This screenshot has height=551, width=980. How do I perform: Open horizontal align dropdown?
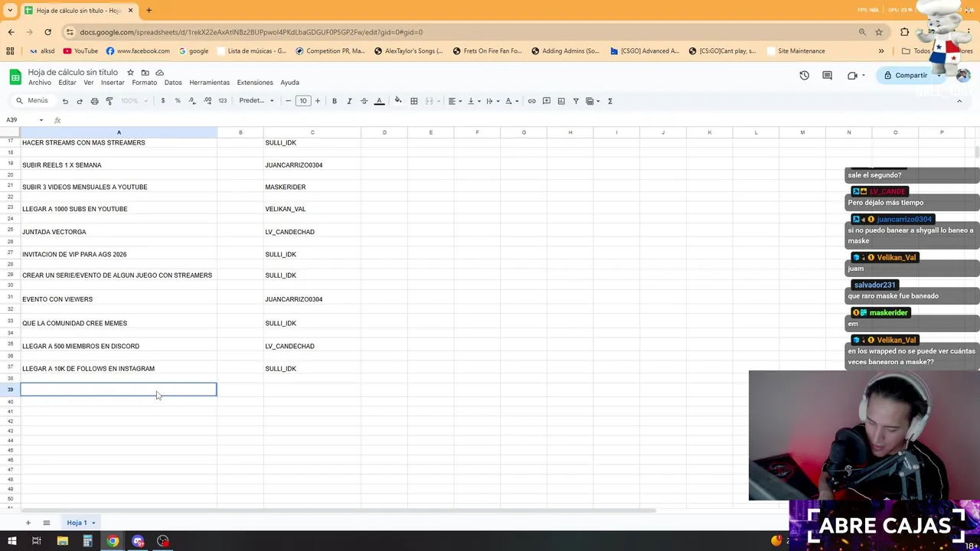click(454, 101)
